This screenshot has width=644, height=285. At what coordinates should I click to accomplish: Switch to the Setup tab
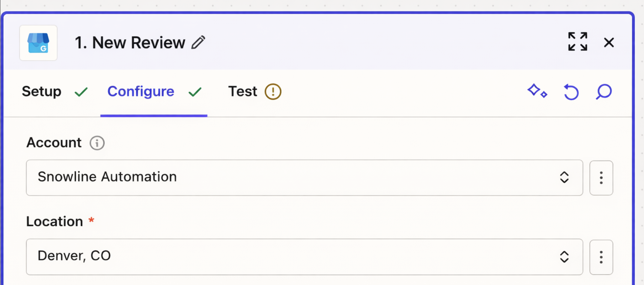[41, 92]
